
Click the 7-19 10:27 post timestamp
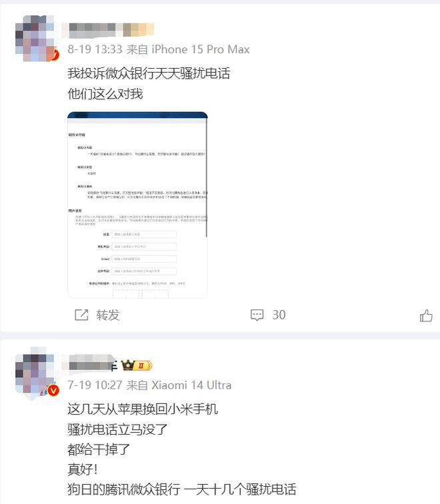(95, 385)
